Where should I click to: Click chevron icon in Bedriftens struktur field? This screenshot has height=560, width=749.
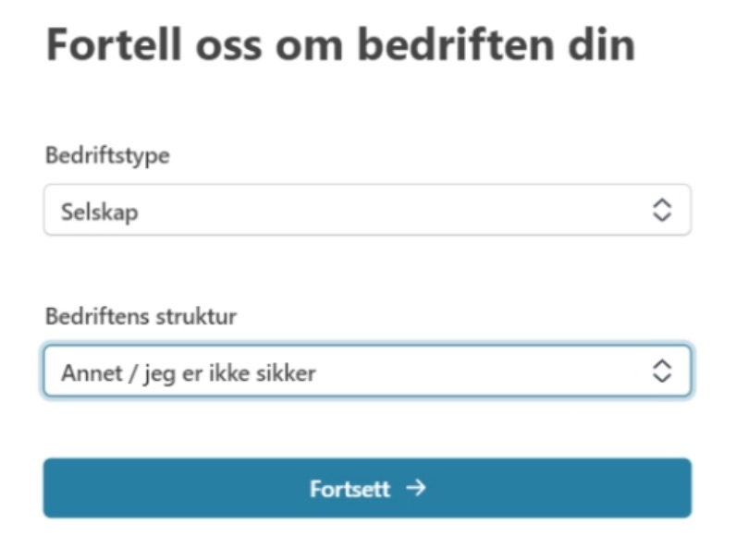coord(661,371)
